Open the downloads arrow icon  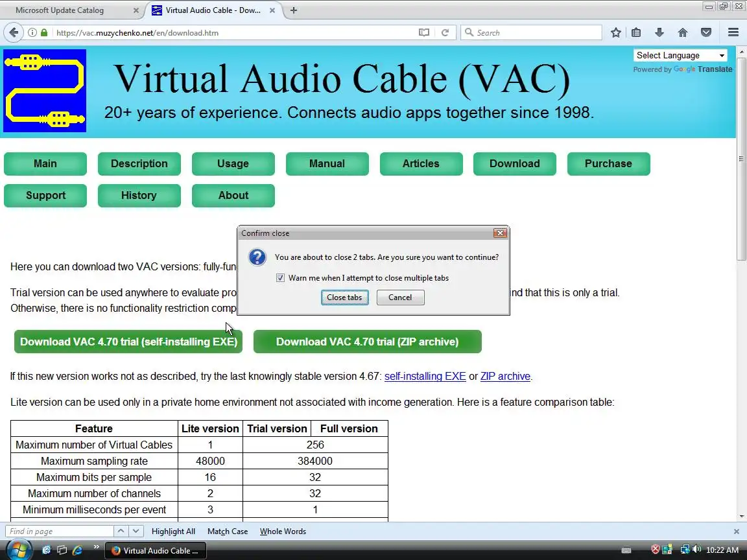[659, 32]
